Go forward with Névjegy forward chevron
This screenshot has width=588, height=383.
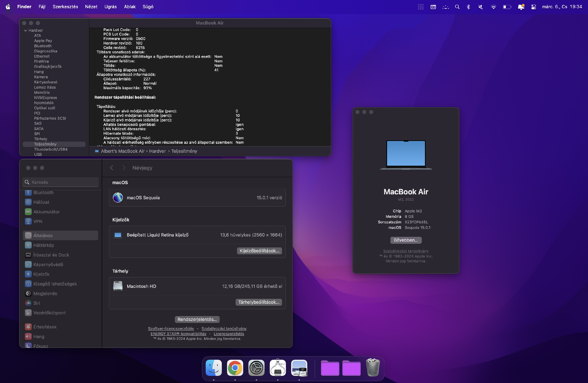click(x=124, y=168)
